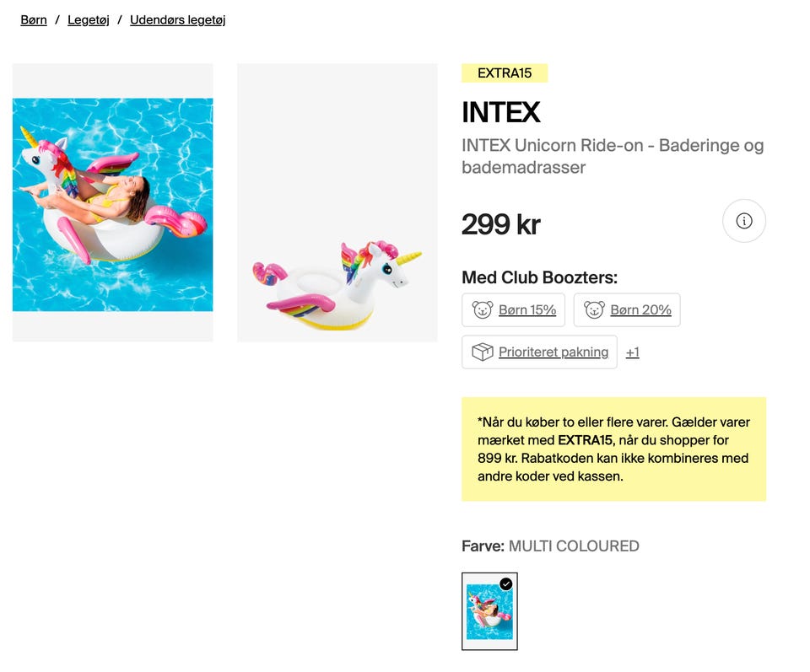Click the bear icon on Børn 15%
The height and width of the screenshot is (672, 810).
pos(483,310)
